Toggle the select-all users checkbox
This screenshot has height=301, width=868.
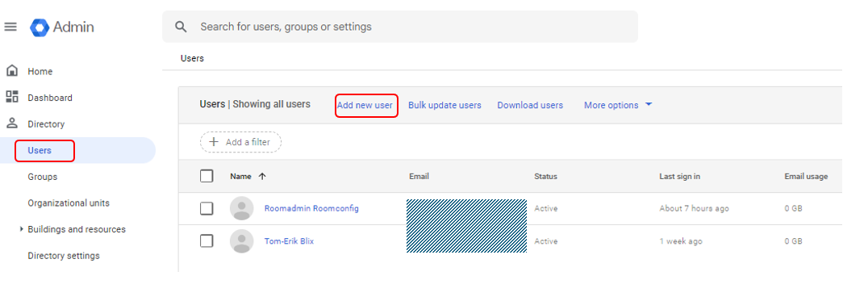207,177
